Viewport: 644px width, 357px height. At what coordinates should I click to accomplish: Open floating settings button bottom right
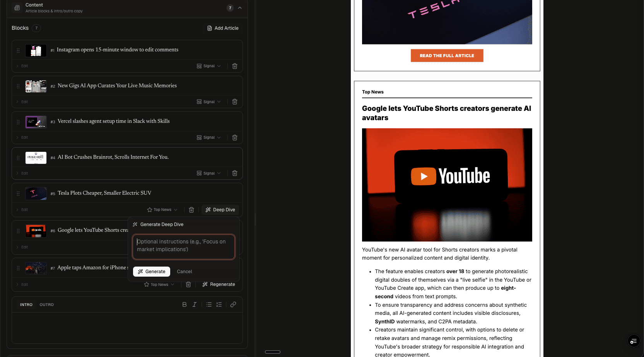coord(633,341)
